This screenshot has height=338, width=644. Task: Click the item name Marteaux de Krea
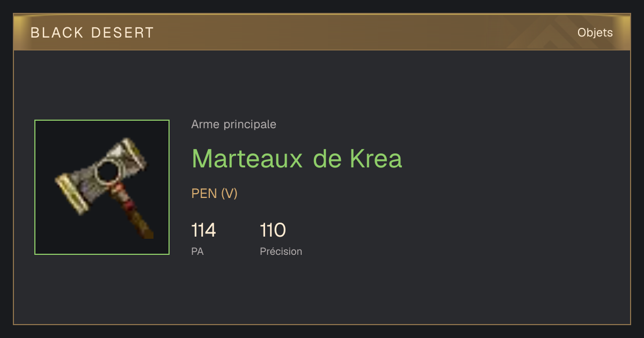(x=297, y=159)
